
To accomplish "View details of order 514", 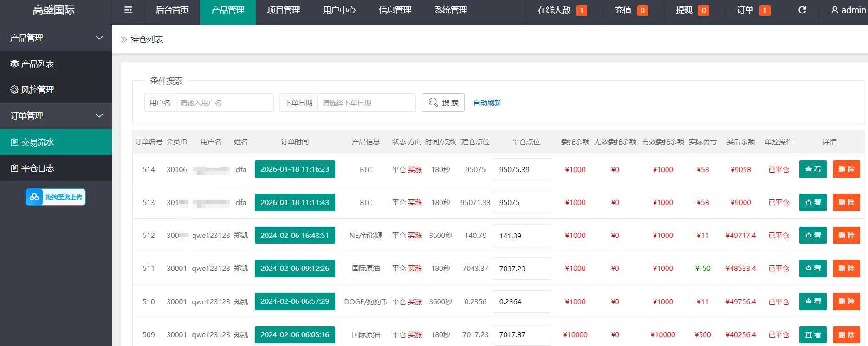I will click(x=812, y=169).
